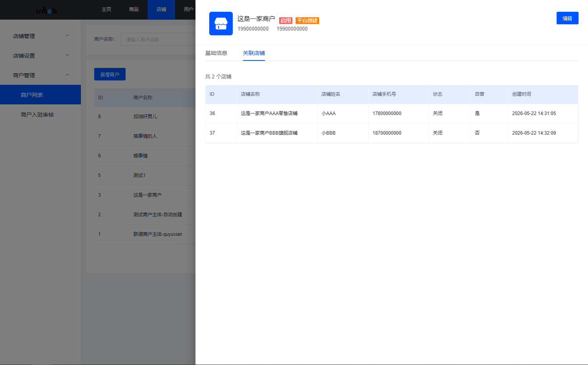Click the 商户名称 column header in list

point(143,98)
